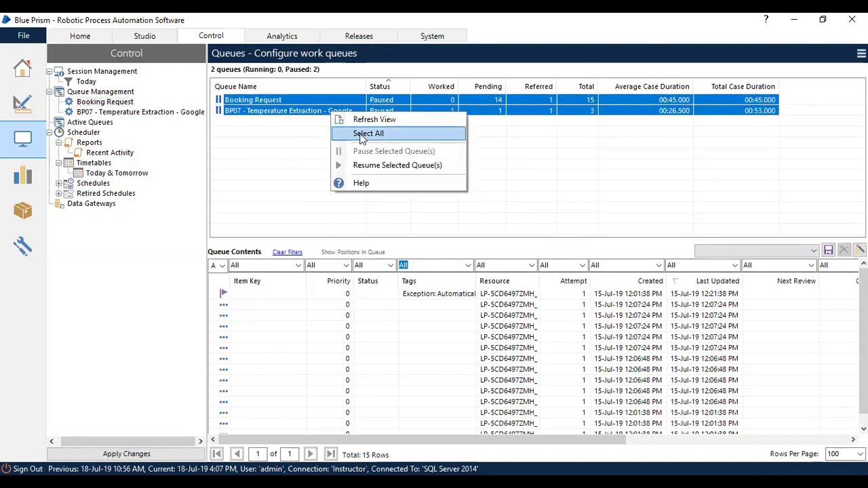This screenshot has height=488, width=868.
Task: Open the Tags column filter dropdown
Action: tap(468, 265)
